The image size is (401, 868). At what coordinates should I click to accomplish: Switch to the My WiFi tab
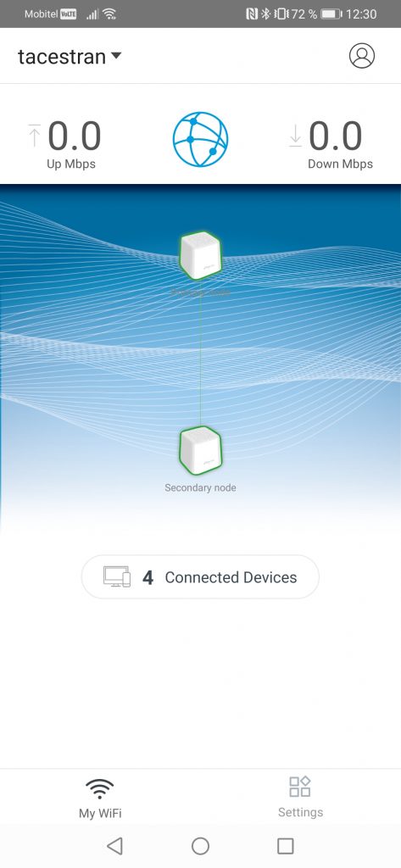coord(100,798)
